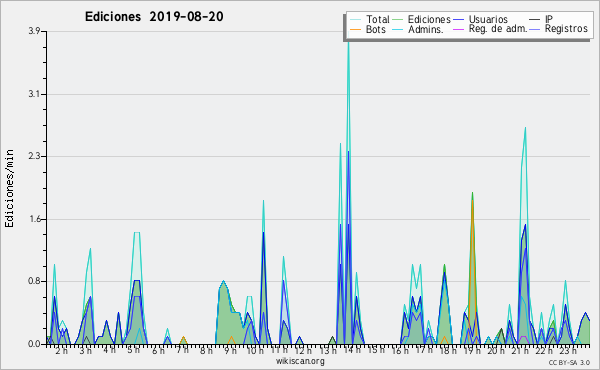Click the y-axis value 0.8
The image size is (600, 370).
coord(34,282)
